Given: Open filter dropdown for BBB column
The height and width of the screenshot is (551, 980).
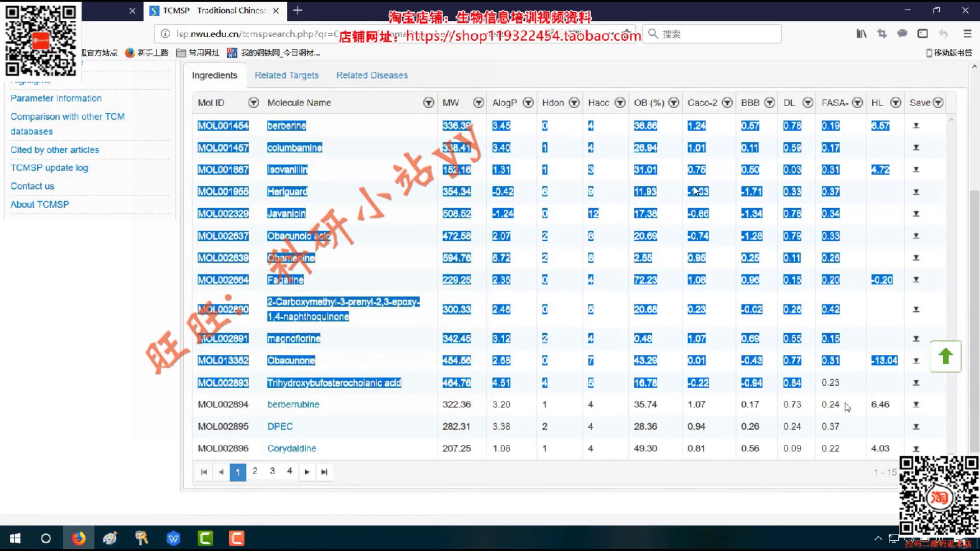Looking at the screenshot, I should pyautogui.click(x=770, y=103).
